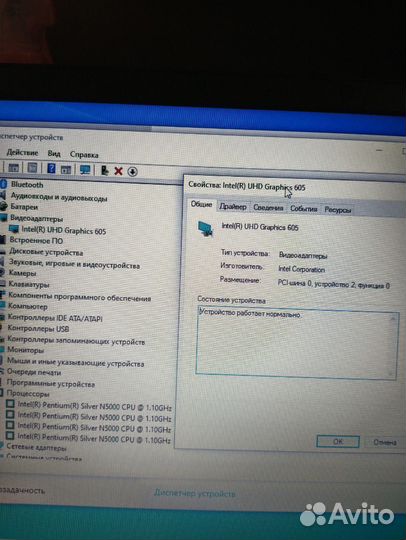Click the large device icon in Properties dialog
The image size is (406, 540).
206,229
